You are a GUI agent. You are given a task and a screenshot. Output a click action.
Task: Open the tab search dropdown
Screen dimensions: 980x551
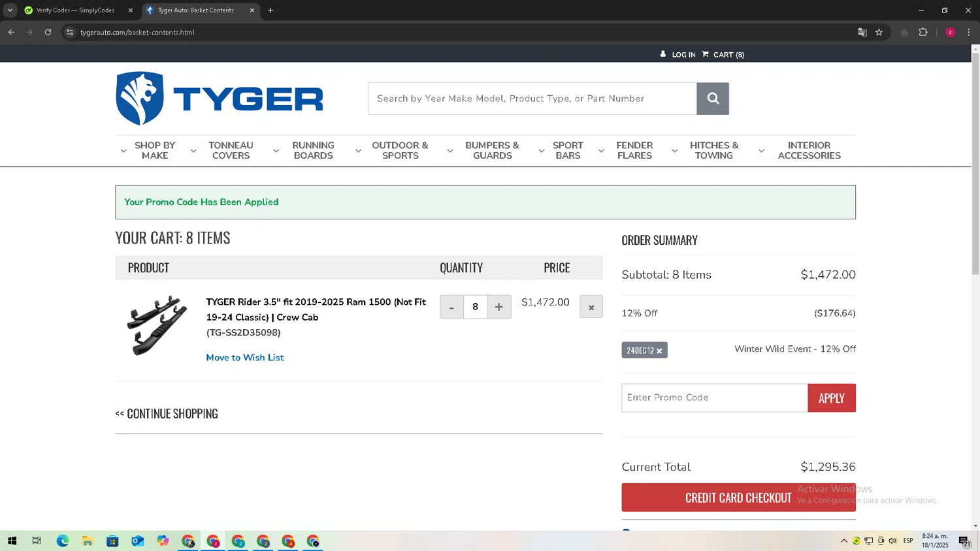[10, 10]
